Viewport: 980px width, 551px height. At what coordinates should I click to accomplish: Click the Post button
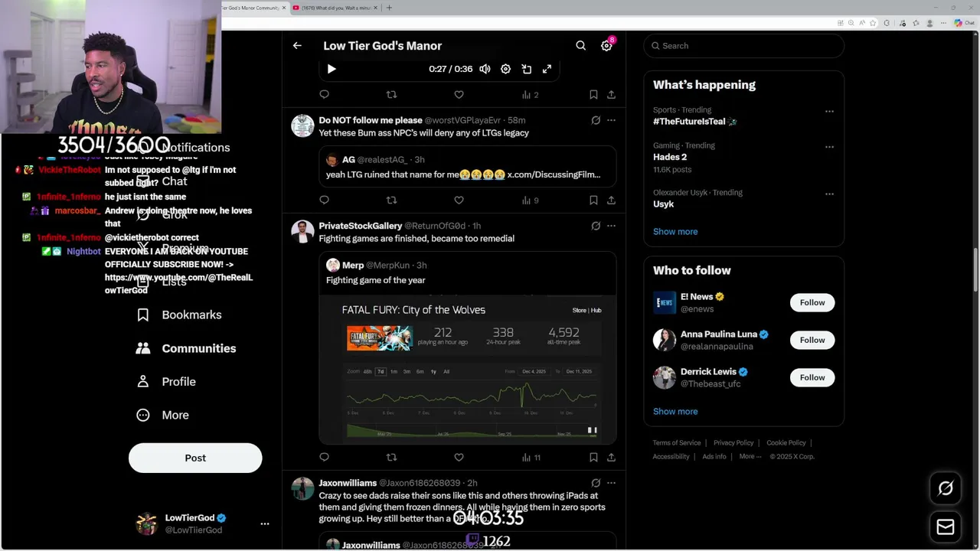point(195,458)
